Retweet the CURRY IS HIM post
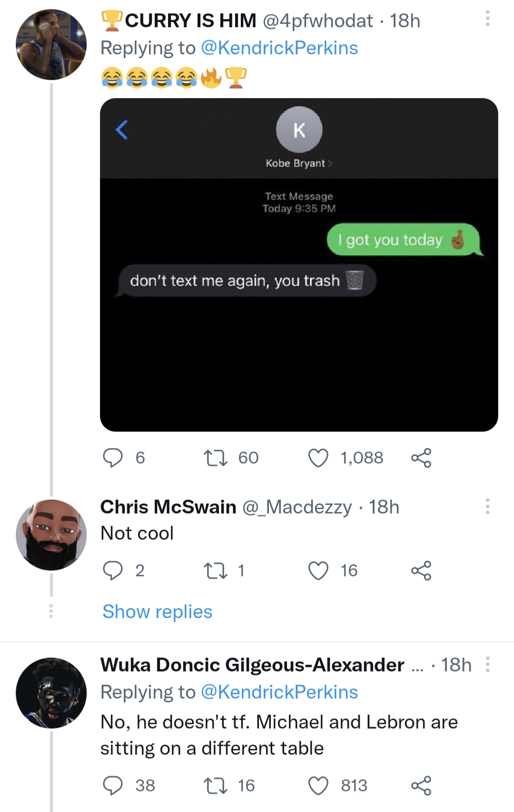 tap(215, 458)
